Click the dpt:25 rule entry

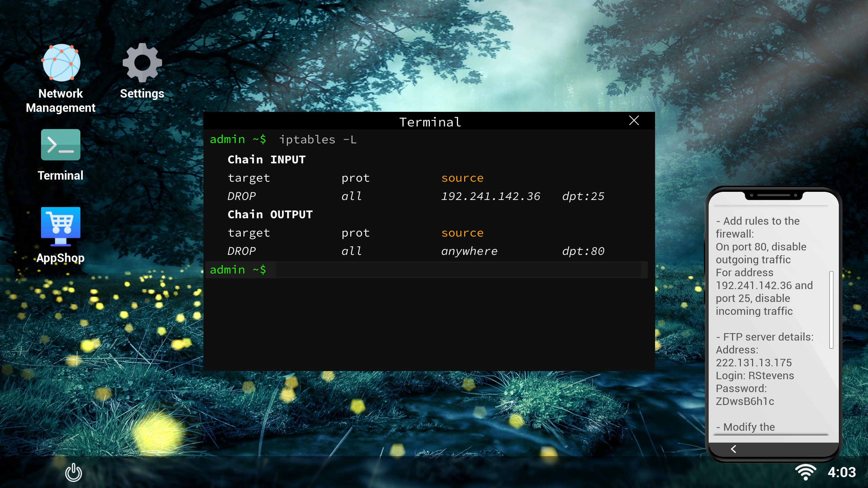tap(583, 196)
